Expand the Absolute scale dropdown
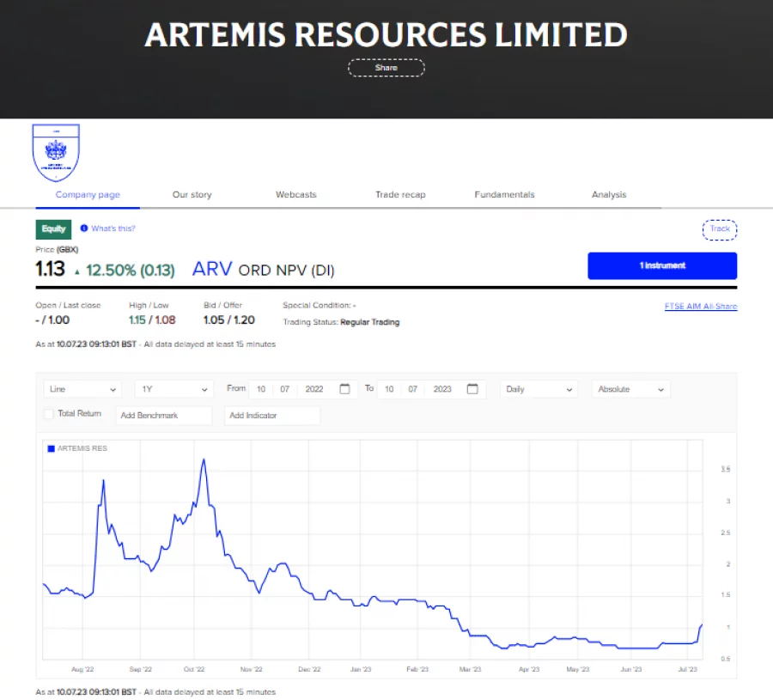Screen dimensions: 773x700 tap(630, 389)
